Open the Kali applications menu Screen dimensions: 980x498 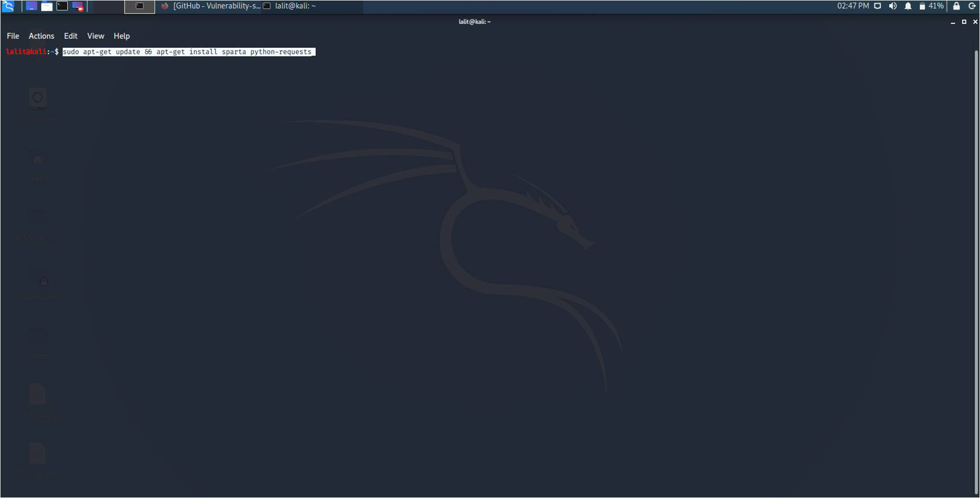pos(8,6)
